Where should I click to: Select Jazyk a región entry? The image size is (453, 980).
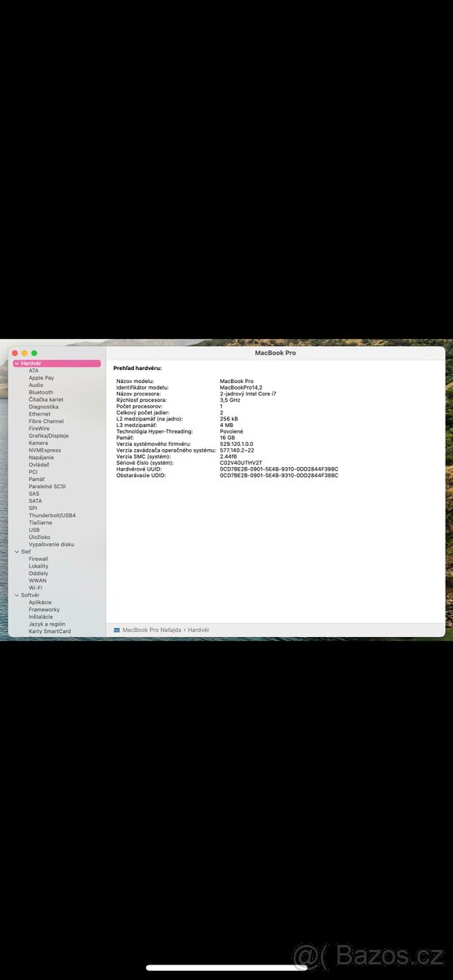click(47, 624)
